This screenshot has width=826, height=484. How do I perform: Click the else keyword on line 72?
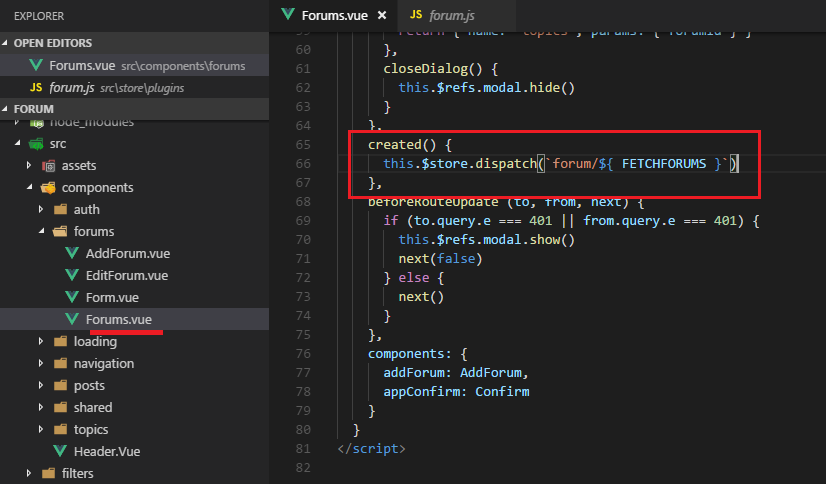point(414,278)
